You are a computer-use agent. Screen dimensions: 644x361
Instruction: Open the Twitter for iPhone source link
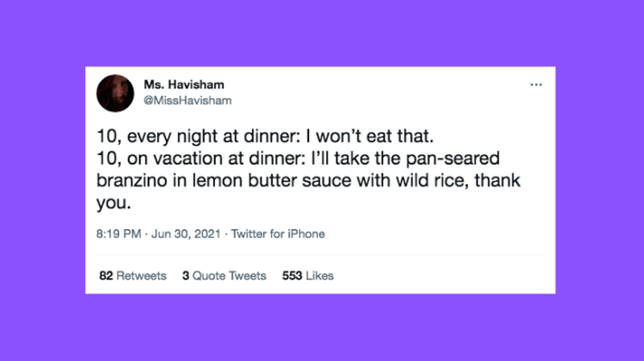click(x=278, y=235)
